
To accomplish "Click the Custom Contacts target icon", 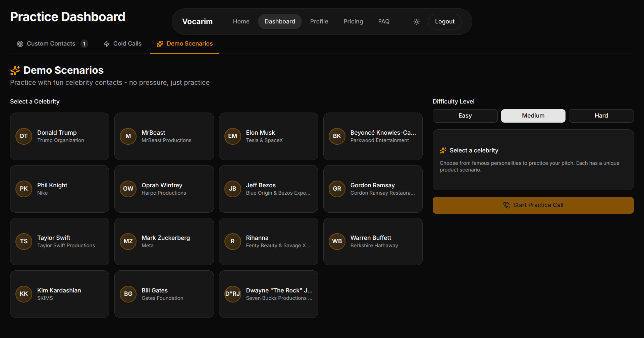I will (x=20, y=44).
